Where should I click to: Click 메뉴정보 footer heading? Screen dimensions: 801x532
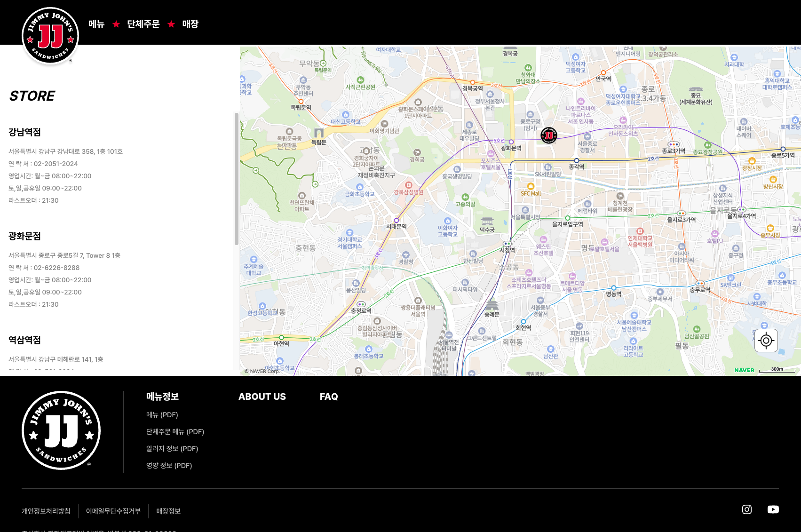(x=162, y=397)
